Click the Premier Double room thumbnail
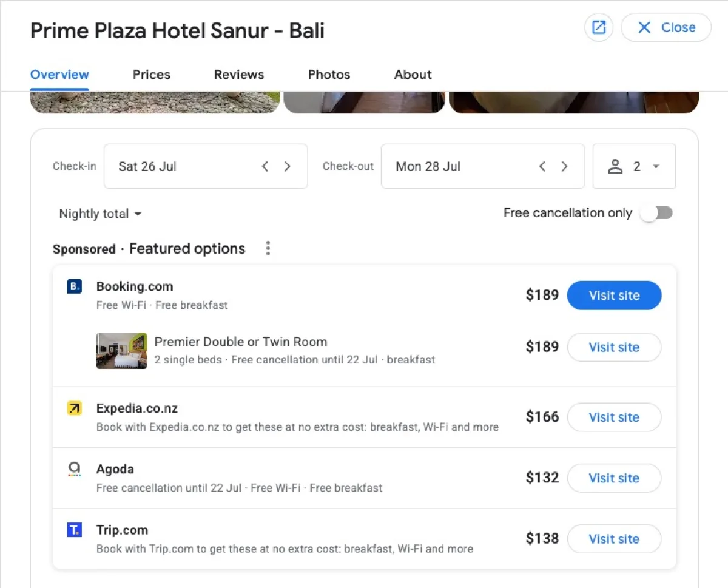 coord(121,351)
